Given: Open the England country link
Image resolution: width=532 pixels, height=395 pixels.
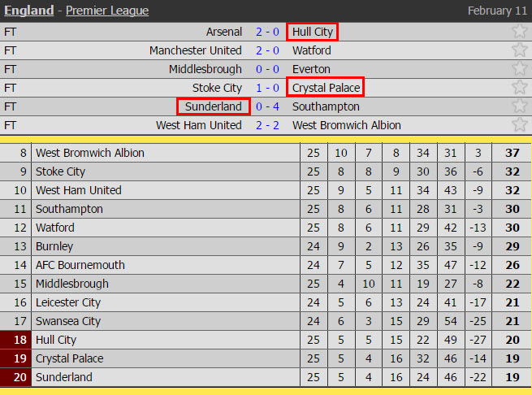Looking at the screenshot, I should [x=29, y=11].
